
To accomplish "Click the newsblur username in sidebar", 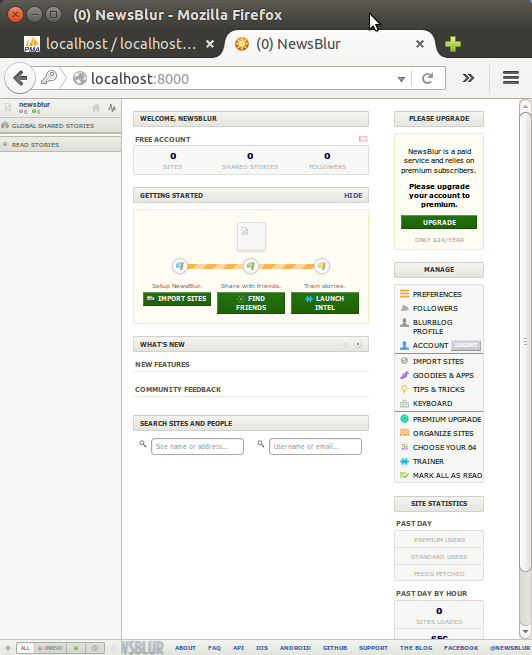I will point(34,104).
